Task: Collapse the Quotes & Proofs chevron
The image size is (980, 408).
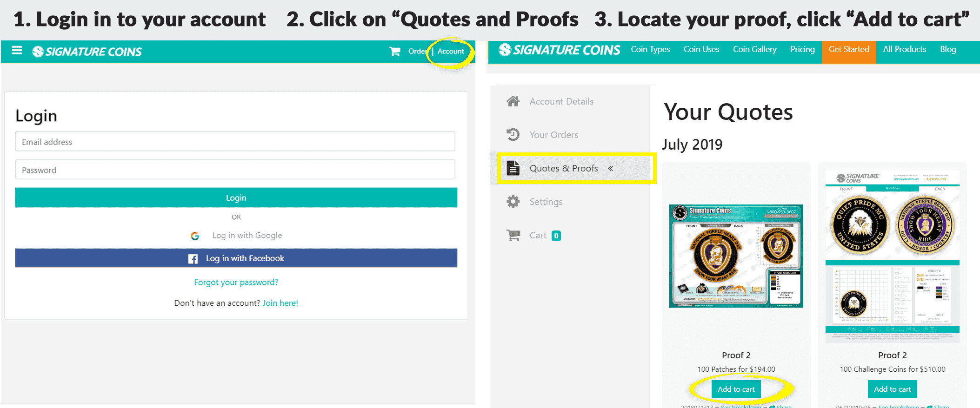Action: pyautogui.click(x=610, y=168)
